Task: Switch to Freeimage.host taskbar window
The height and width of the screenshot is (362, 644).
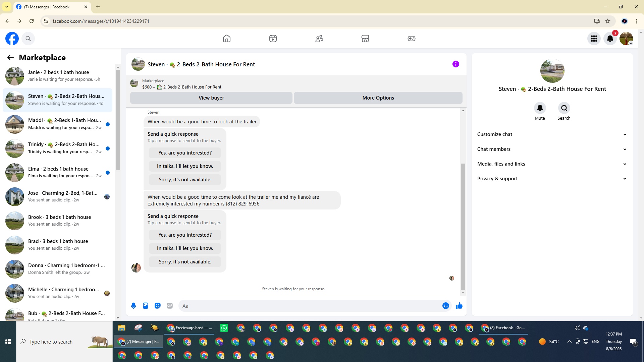Action: tap(190, 328)
